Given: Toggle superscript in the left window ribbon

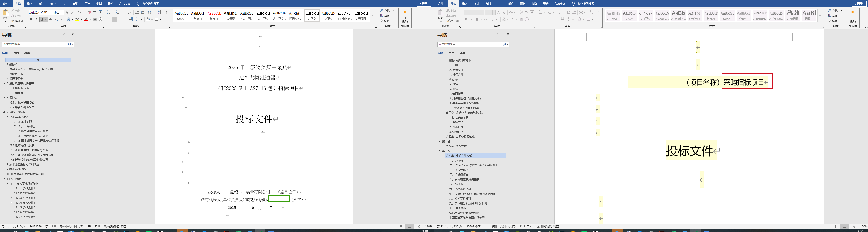Looking at the screenshot, I should click(x=62, y=20).
